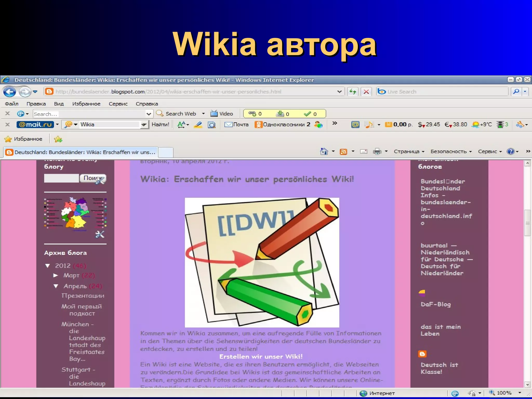Click the Help question mark icon
Screen dimensions: 532x399
pos(511,151)
